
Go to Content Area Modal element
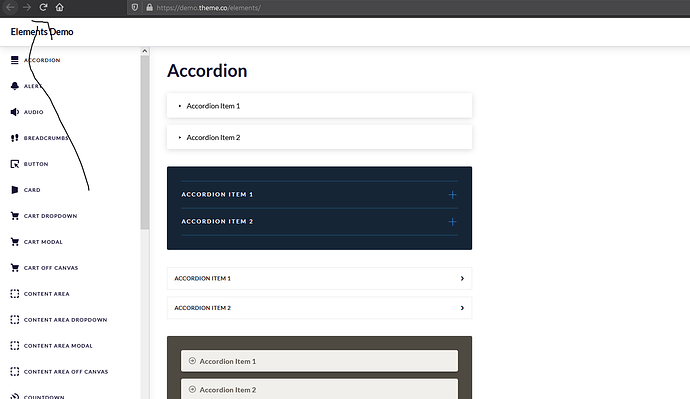coord(58,346)
